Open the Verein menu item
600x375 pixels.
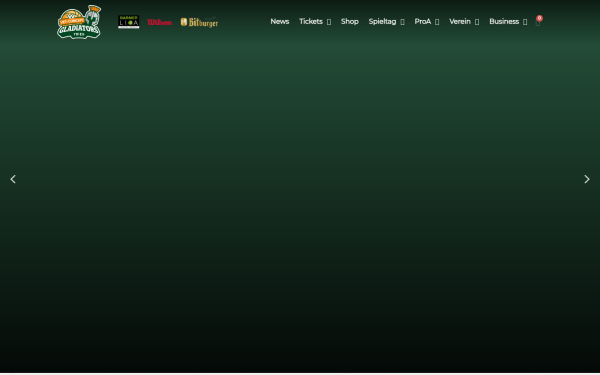pyautogui.click(x=460, y=21)
